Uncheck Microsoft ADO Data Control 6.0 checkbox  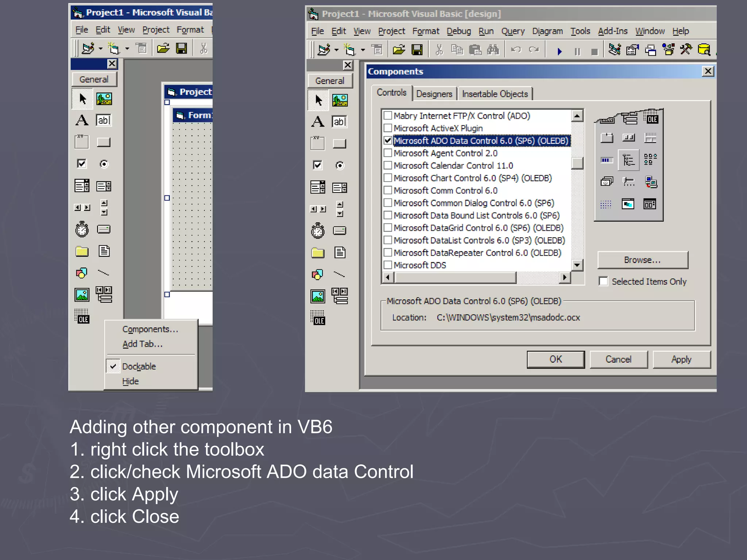(388, 140)
